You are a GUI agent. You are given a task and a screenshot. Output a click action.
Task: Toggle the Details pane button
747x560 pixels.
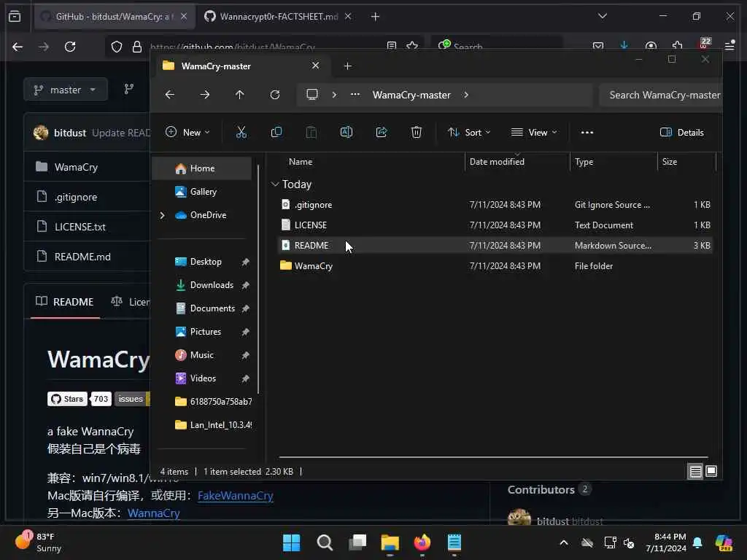(x=682, y=133)
